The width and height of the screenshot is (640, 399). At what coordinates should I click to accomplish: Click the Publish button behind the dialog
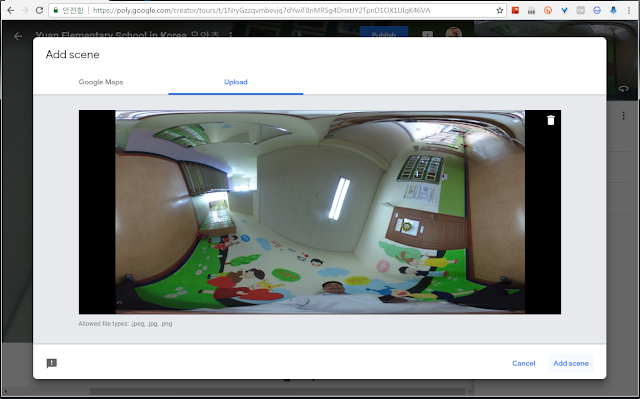point(384,32)
